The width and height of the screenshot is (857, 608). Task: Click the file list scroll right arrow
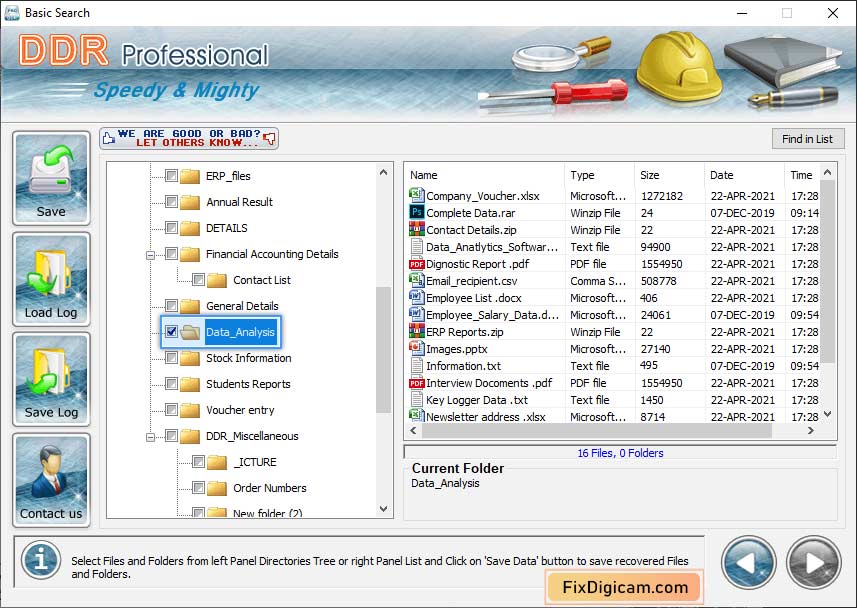[811, 430]
